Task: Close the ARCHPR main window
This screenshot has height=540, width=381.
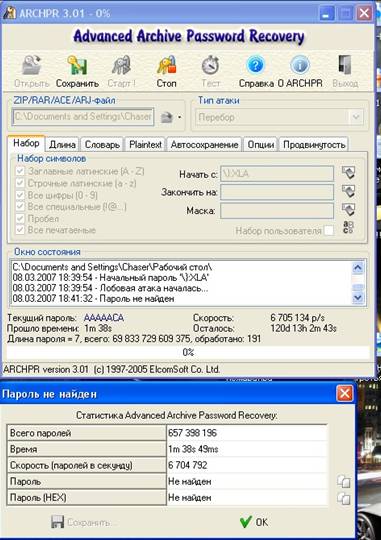Action: (x=364, y=13)
